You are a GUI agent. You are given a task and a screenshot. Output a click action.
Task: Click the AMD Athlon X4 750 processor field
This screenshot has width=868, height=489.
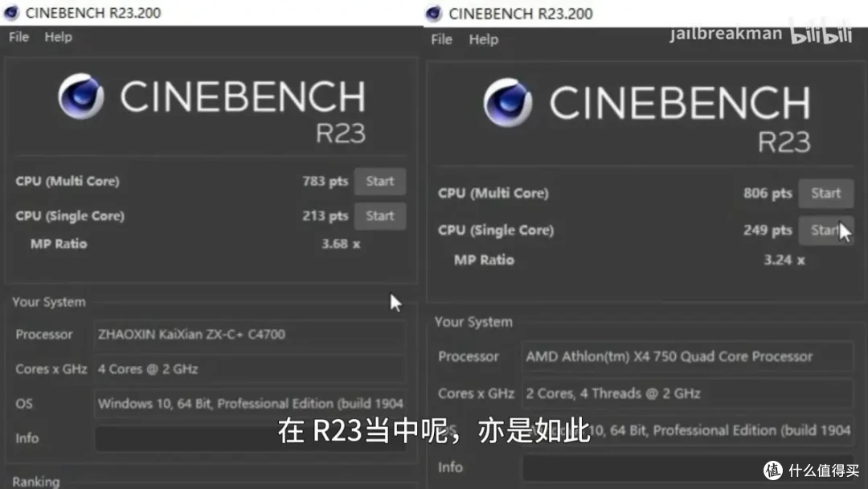687,356
